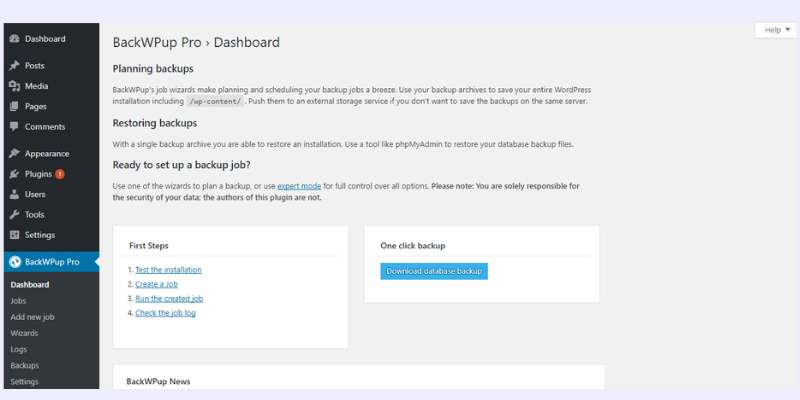Open the Media menu label
The height and width of the screenshot is (400, 800).
[x=36, y=86]
